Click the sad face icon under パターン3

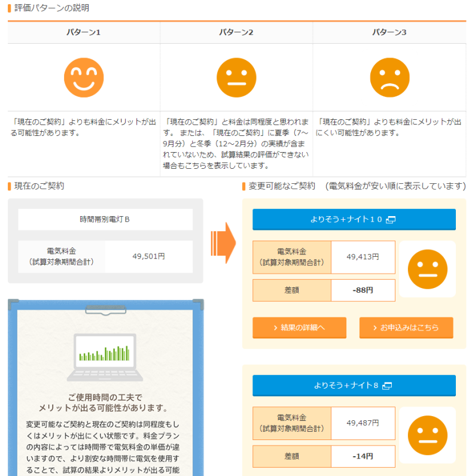coord(389,78)
